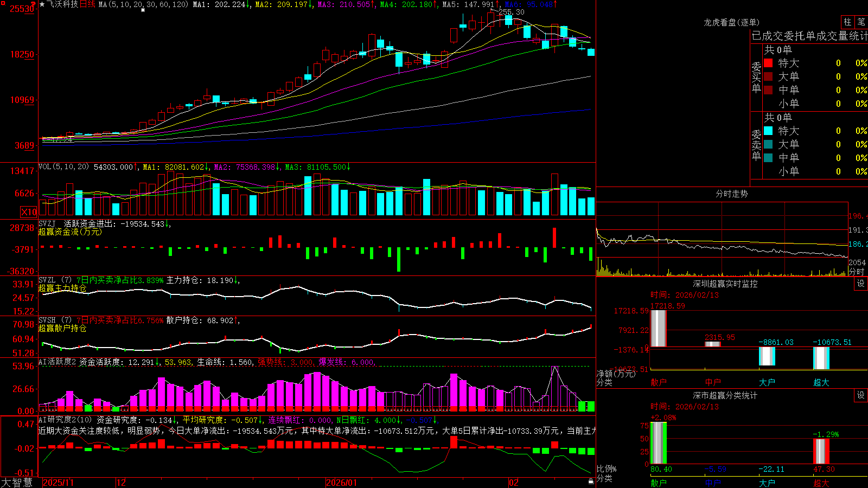Select the 2025/11 timeline marker
The width and height of the screenshot is (868, 488).
click(x=58, y=483)
